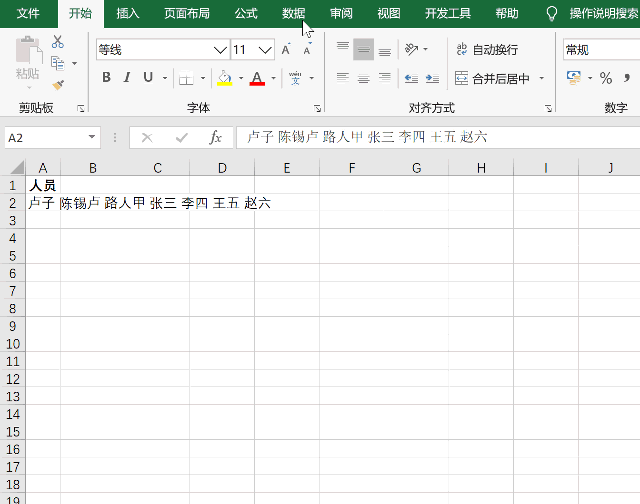640x504 pixels.
Task: Apply comma style format
Action: click(627, 78)
